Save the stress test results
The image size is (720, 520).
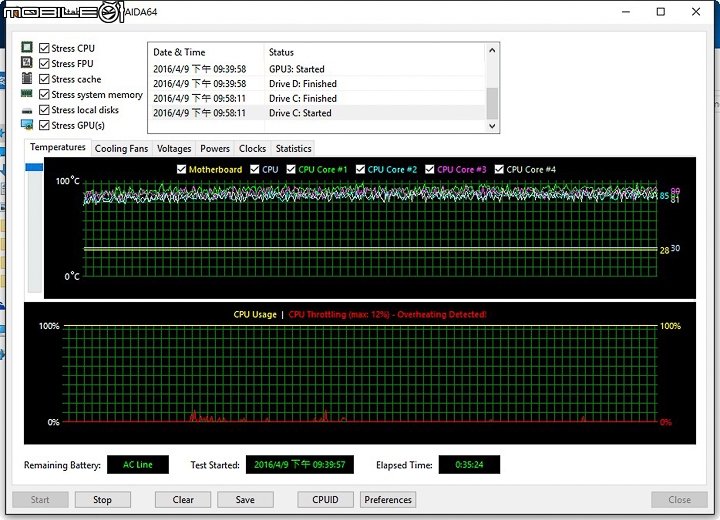(x=245, y=499)
